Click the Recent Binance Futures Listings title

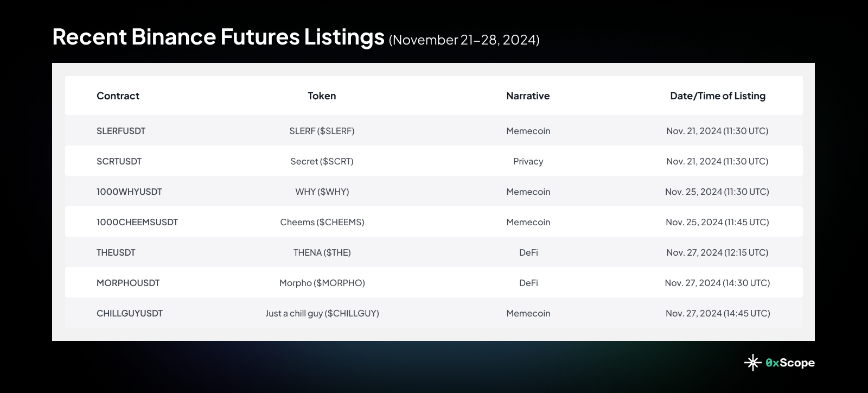tap(219, 36)
